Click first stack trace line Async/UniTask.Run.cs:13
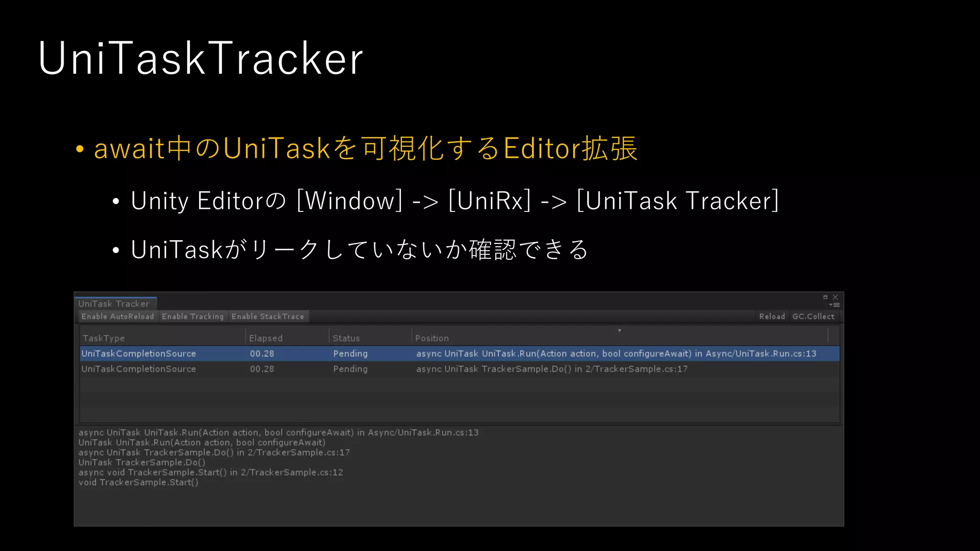 click(278, 432)
